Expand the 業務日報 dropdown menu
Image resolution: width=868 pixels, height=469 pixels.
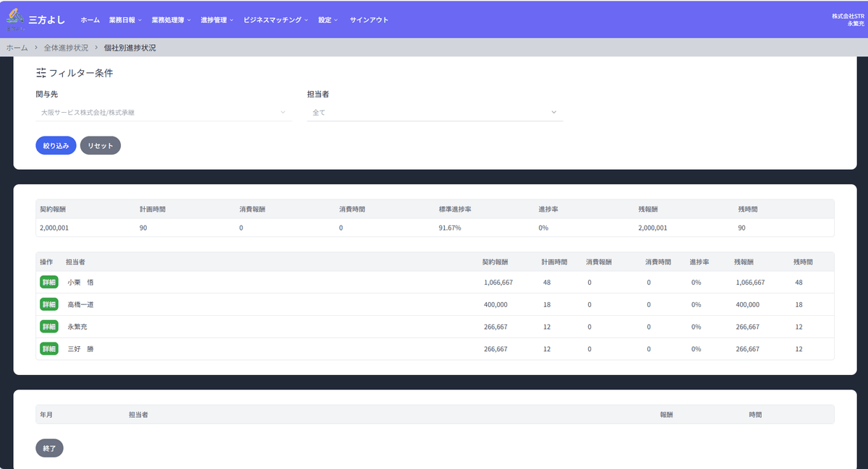[125, 20]
